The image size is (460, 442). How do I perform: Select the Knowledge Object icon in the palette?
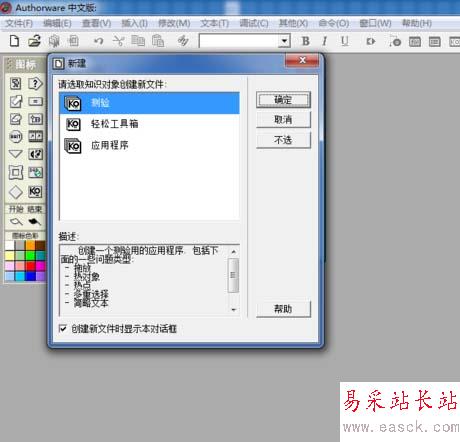36,191
